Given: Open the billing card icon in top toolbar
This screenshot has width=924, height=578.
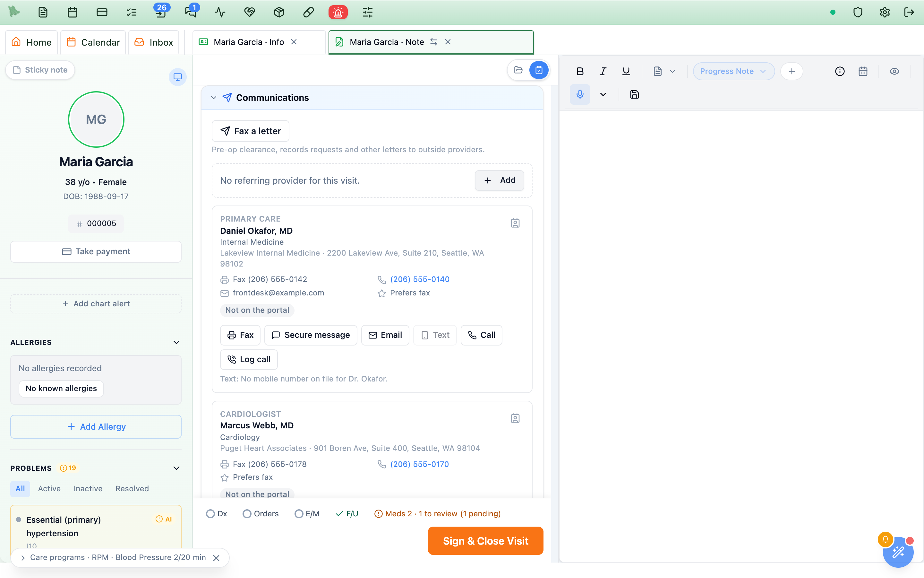Looking at the screenshot, I should coord(102,12).
